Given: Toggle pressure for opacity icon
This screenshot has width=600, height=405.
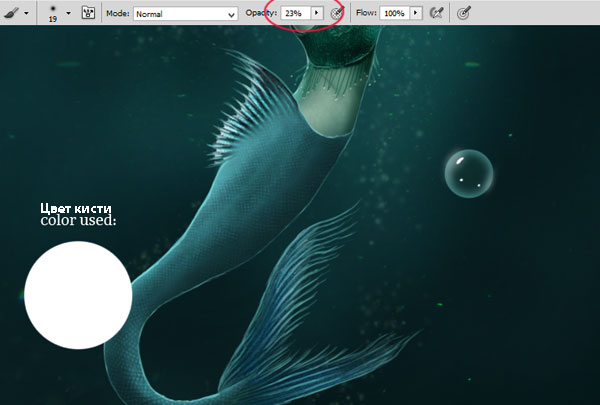Looking at the screenshot, I should [x=338, y=13].
